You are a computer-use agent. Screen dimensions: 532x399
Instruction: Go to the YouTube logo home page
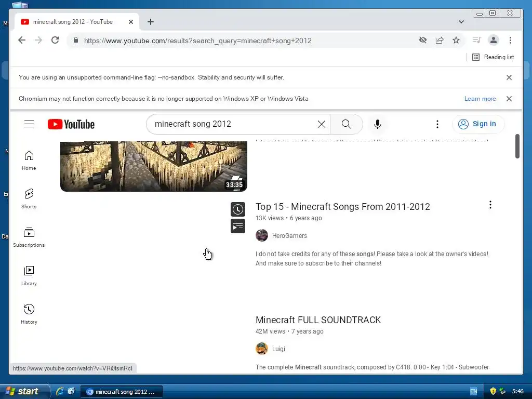coord(71,124)
